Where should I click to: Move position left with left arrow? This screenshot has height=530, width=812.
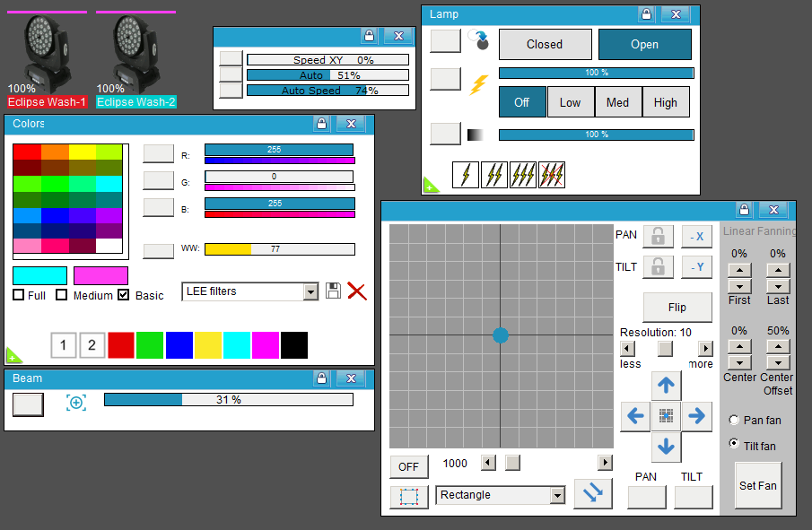(635, 415)
